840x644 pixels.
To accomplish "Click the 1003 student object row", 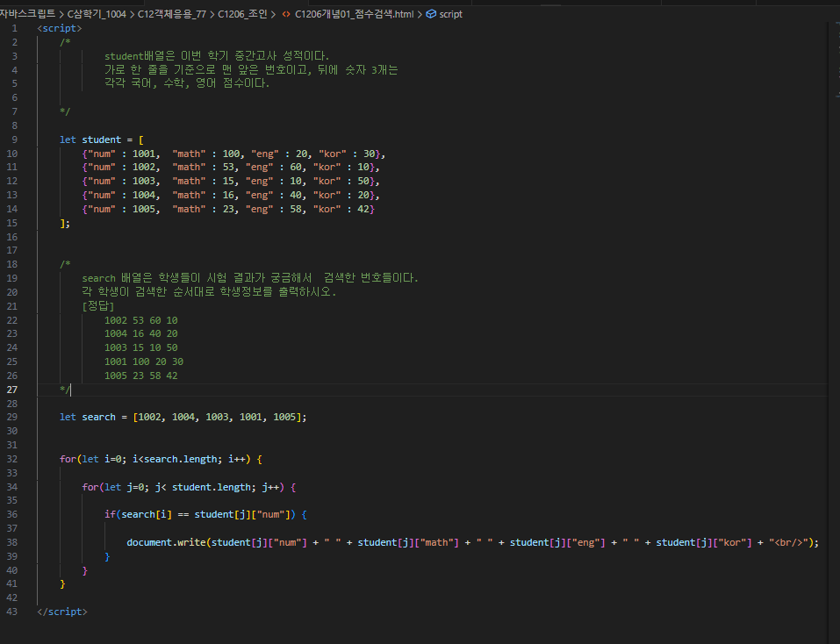I will (x=231, y=181).
